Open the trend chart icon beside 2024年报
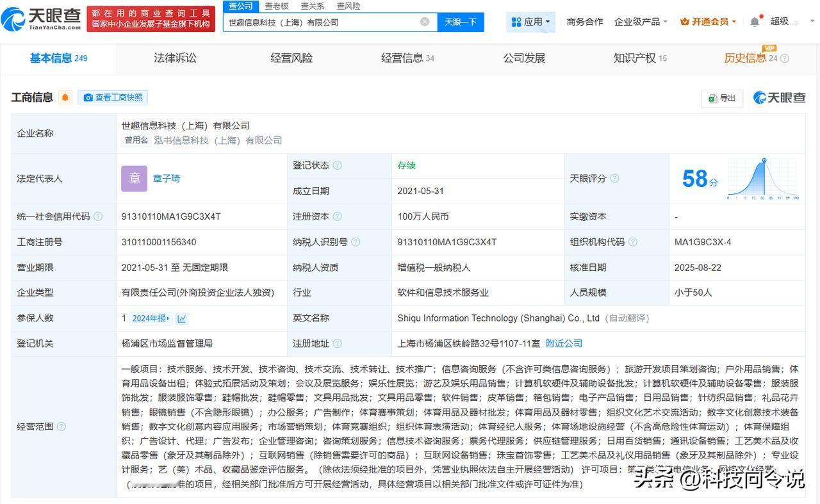 [182, 318]
